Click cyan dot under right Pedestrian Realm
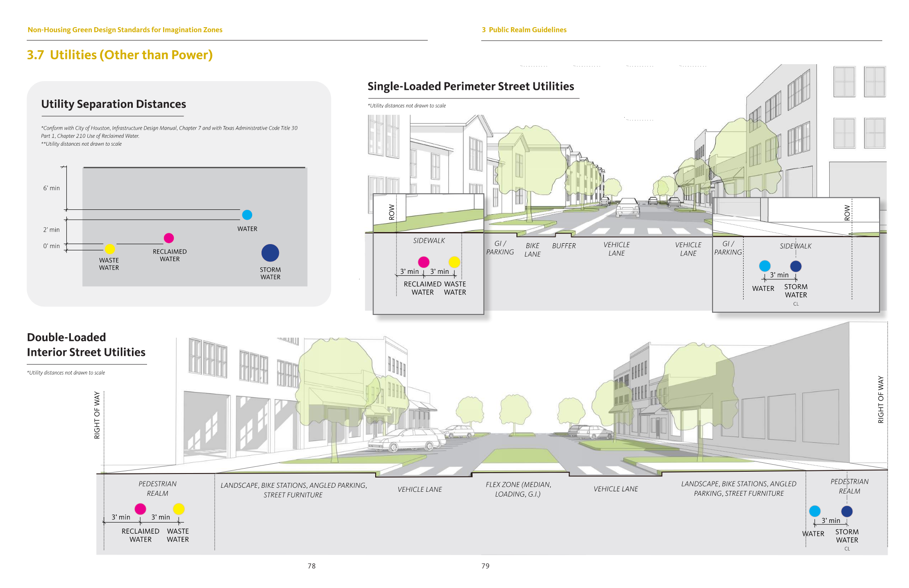This screenshot has height=588, width=909. (x=815, y=511)
